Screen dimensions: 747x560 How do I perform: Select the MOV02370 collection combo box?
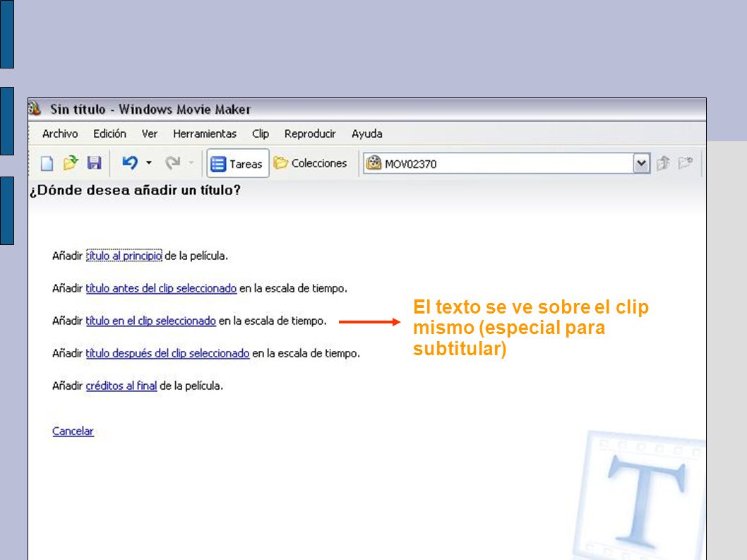click(506, 163)
